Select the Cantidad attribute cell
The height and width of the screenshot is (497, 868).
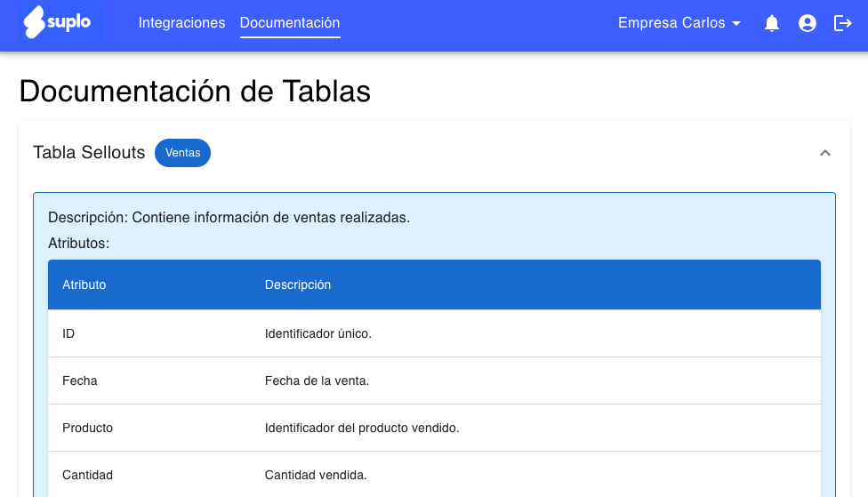point(87,475)
